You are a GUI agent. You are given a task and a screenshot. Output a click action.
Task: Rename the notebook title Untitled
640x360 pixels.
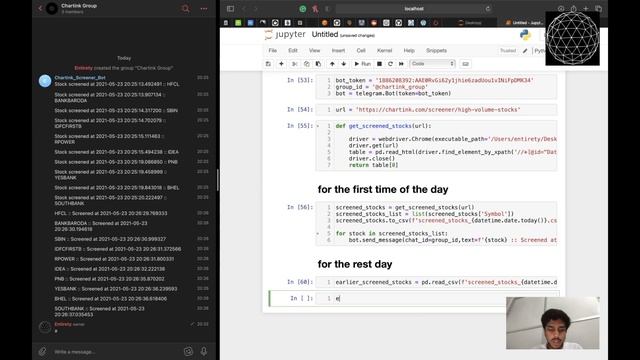(324, 35)
